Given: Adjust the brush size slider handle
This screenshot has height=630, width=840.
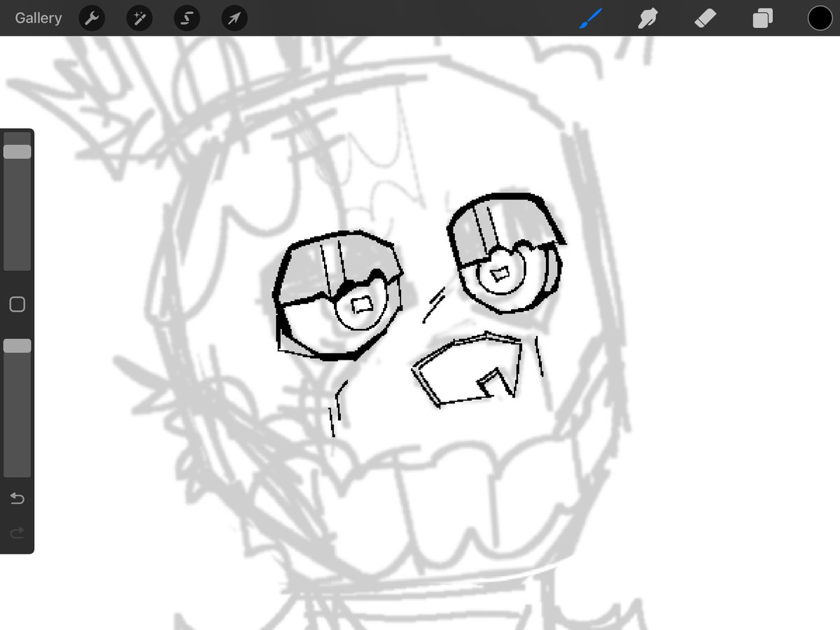Looking at the screenshot, I should tap(17, 150).
